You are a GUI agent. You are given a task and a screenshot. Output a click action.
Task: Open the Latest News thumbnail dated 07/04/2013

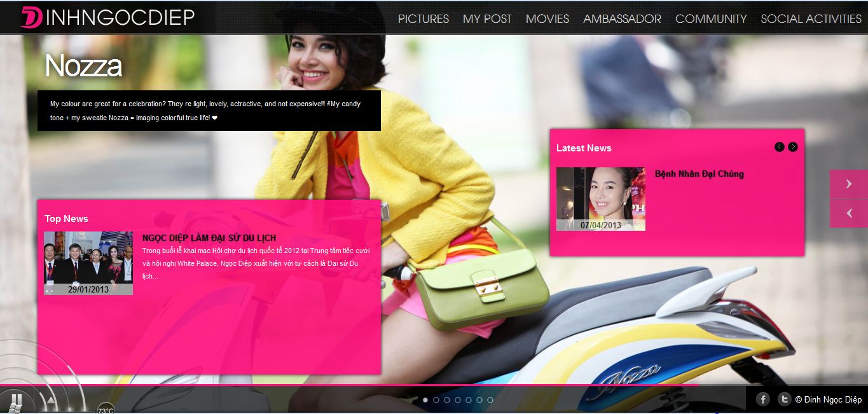tap(601, 199)
